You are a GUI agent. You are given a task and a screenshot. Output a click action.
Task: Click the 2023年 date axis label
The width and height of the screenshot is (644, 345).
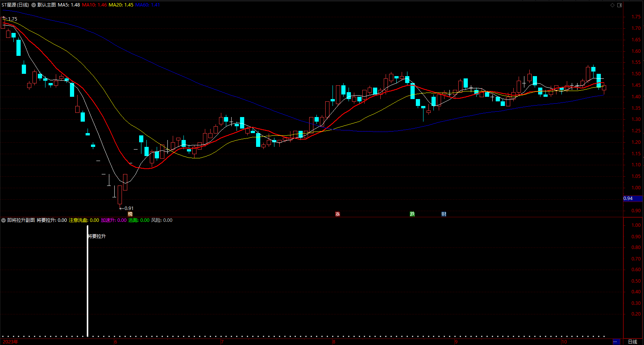(10, 342)
